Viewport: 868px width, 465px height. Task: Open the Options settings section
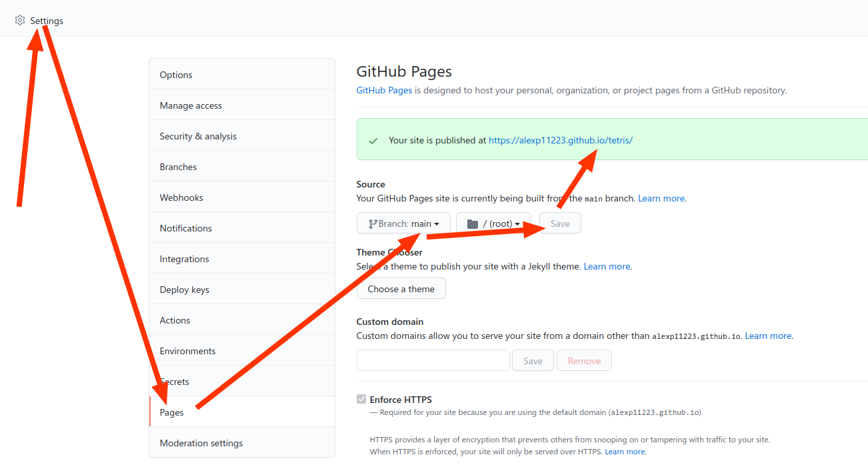pyautogui.click(x=242, y=74)
